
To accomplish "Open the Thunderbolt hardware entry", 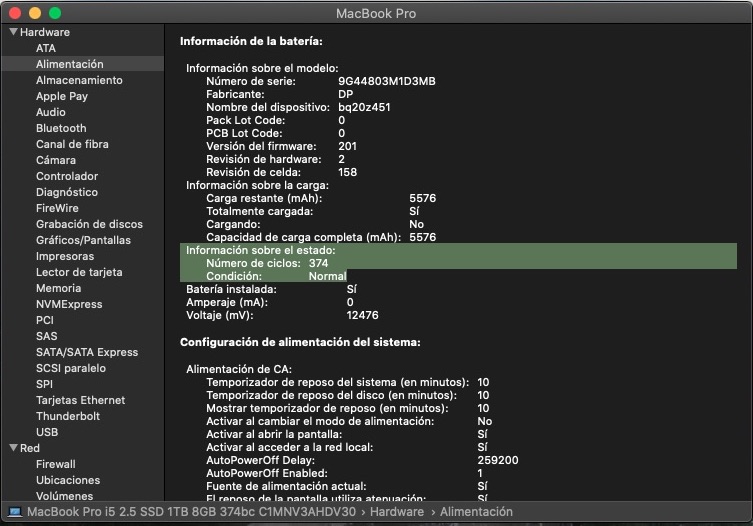I will pos(68,416).
